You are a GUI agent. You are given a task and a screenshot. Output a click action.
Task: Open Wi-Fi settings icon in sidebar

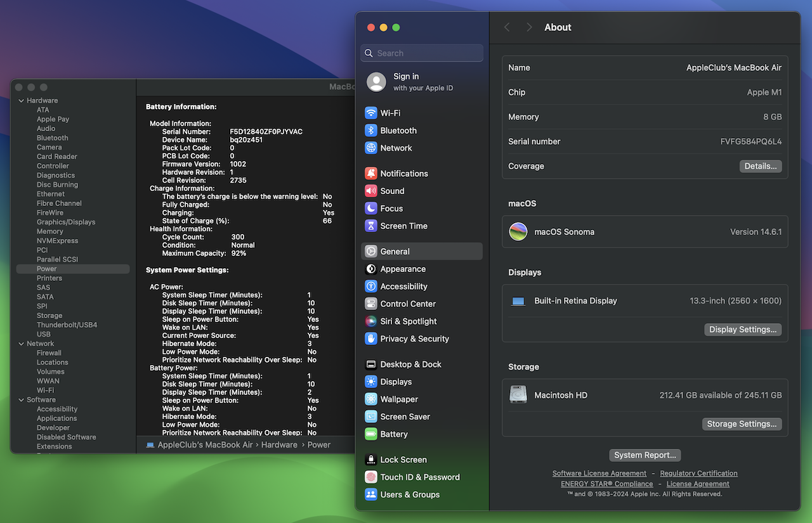pos(371,113)
